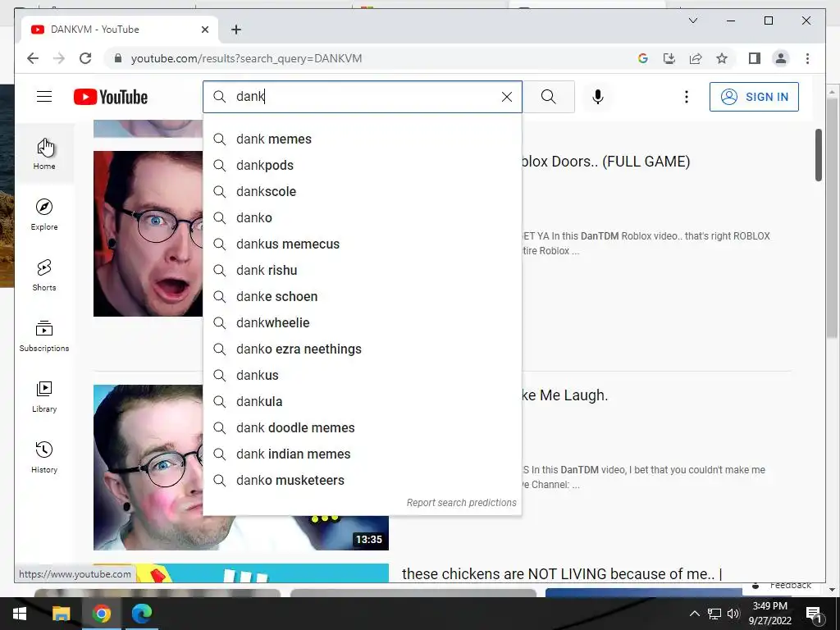Open Library in the sidebar

click(x=44, y=396)
